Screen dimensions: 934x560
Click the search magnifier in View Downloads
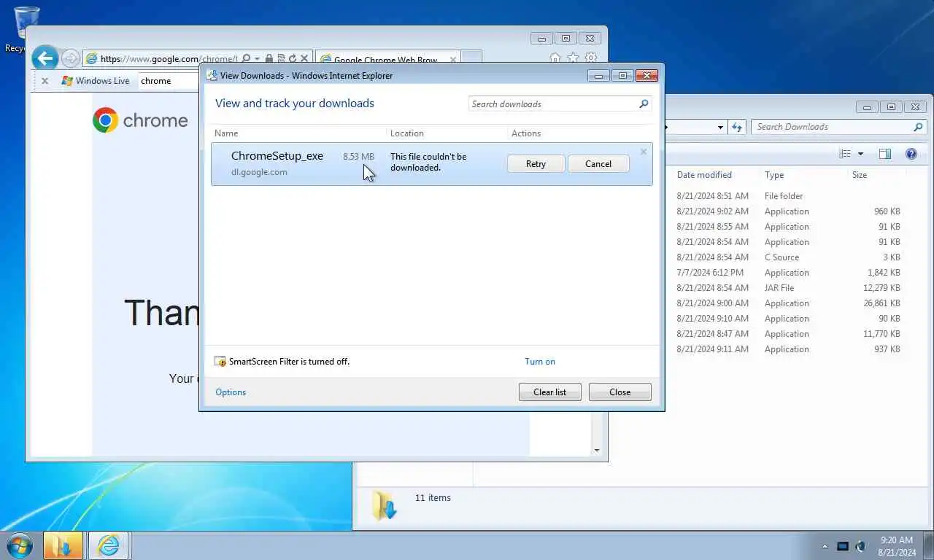(x=644, y=104)
